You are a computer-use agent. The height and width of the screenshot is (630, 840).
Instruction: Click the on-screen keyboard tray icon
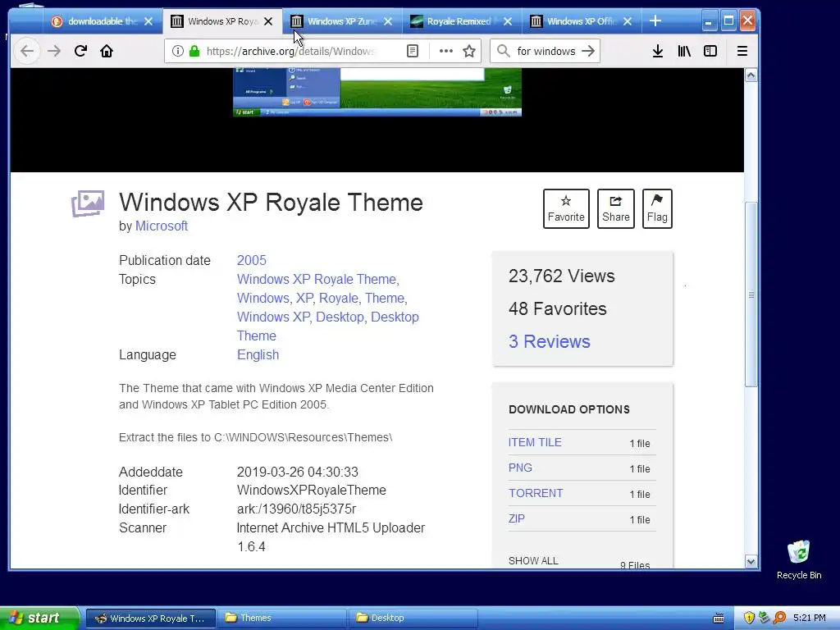coord(719,619)
